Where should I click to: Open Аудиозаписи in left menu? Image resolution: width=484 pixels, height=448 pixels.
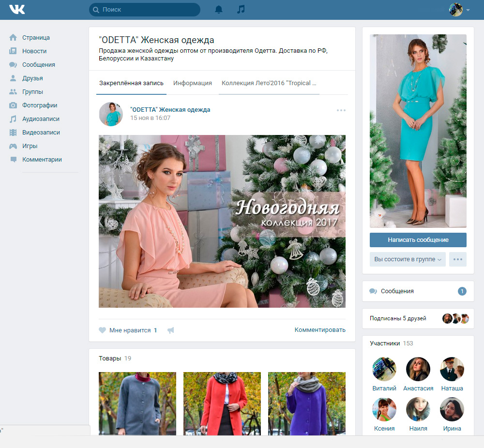click(x=41, y=119)
